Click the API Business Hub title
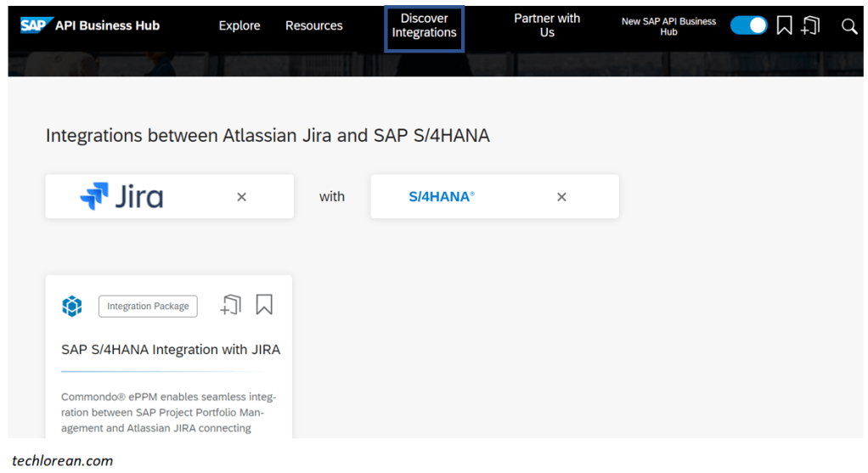 (107, 25)
